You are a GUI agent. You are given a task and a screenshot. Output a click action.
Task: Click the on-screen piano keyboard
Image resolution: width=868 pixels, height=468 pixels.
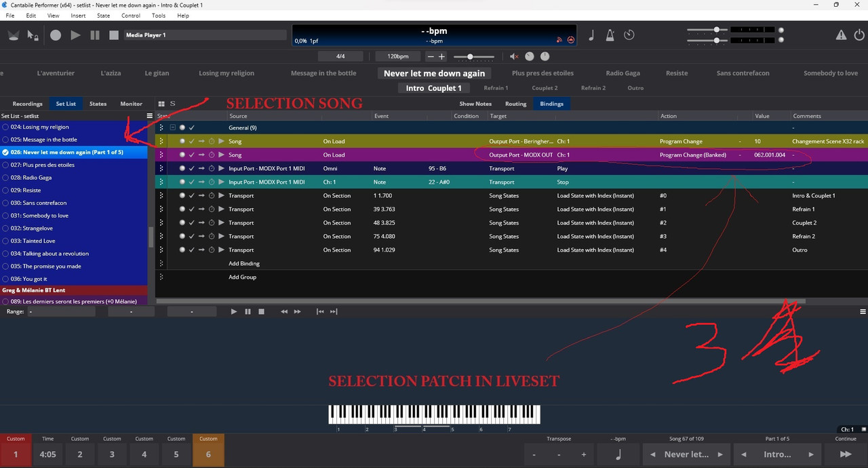point(434,414)
